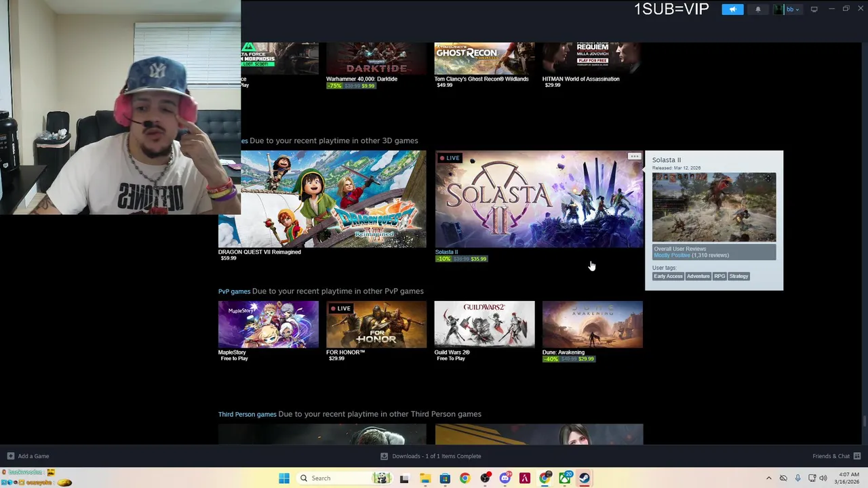
Task: Select the RPG user tag
Action: click(719, 276)
